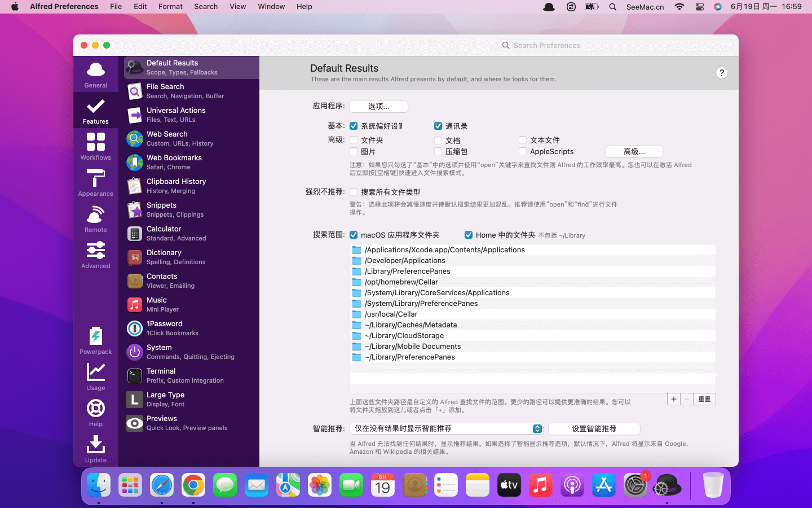Open the Appearance settings icon
812x508 pixels.
click(x=96, y=182)
